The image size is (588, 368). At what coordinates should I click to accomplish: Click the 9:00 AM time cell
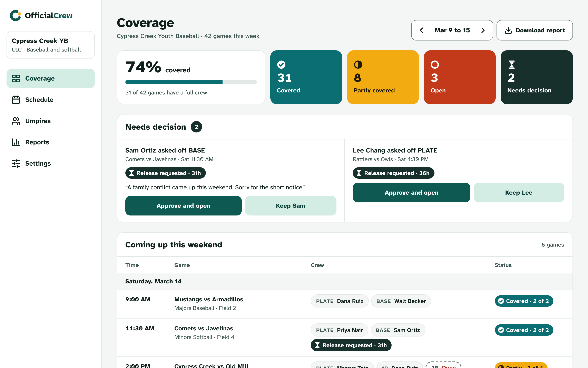(x=138, y=299)
